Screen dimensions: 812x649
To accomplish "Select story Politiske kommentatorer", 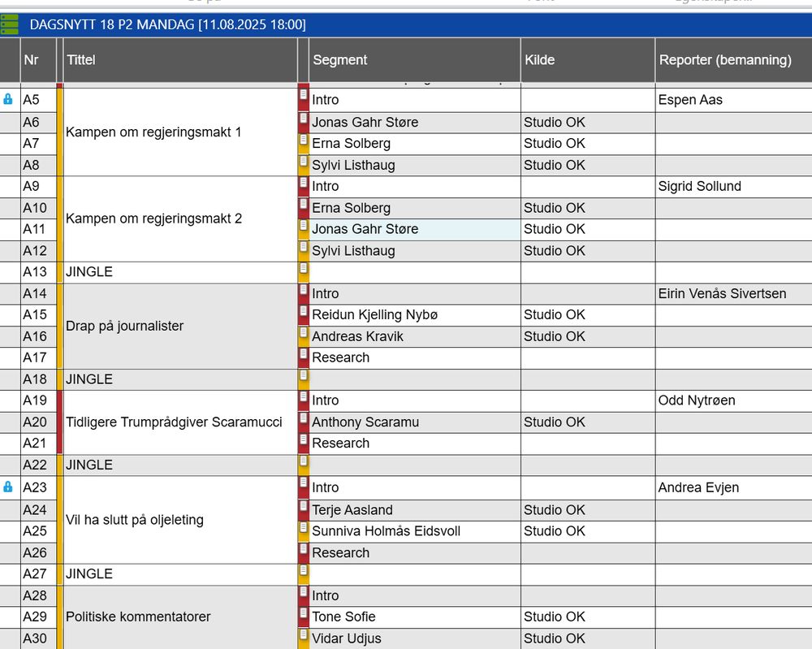I will 179,617.
